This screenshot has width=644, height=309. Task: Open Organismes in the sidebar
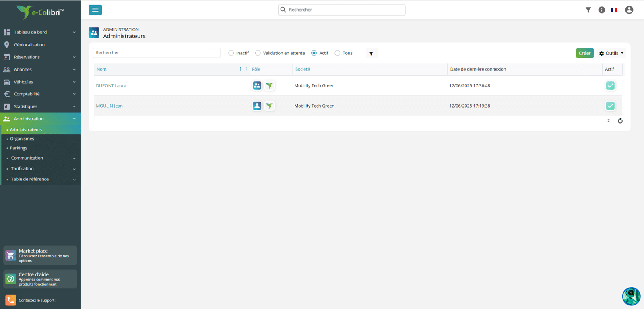point(22,139)
